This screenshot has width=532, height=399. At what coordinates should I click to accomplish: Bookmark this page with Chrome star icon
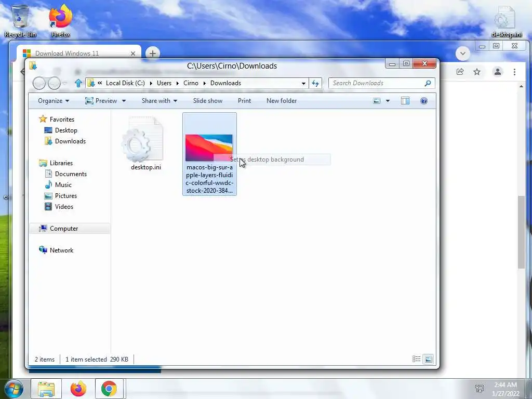477,72
